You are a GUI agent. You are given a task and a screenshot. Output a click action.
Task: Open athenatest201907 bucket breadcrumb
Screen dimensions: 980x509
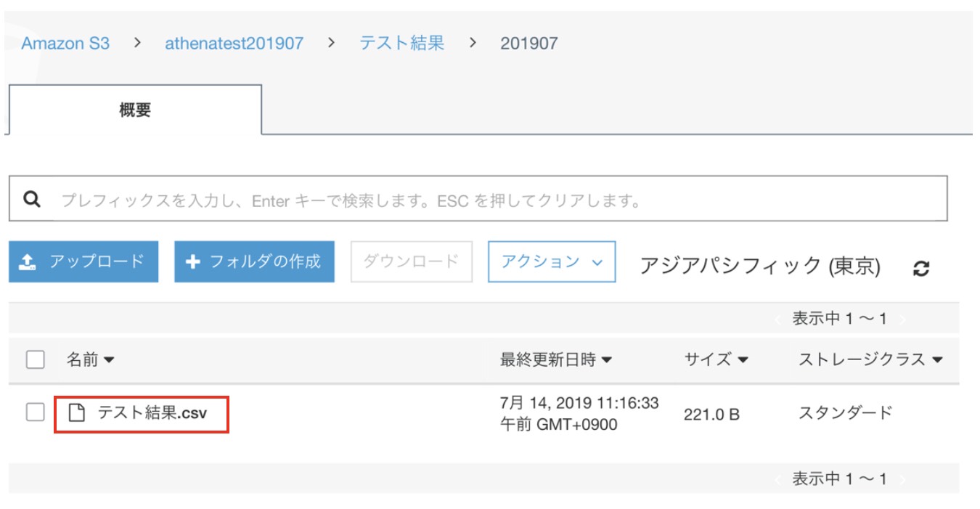pos(234,44)
